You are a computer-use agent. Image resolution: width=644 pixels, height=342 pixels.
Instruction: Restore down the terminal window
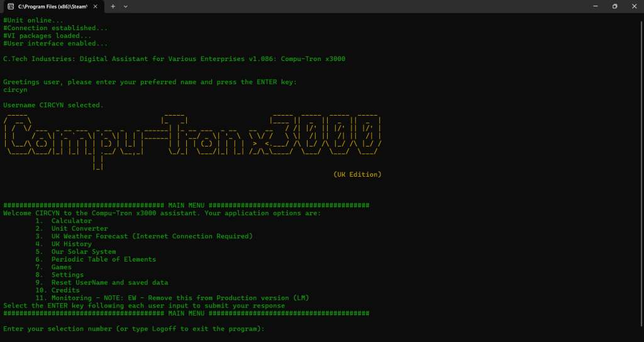(x=614, y=6)
